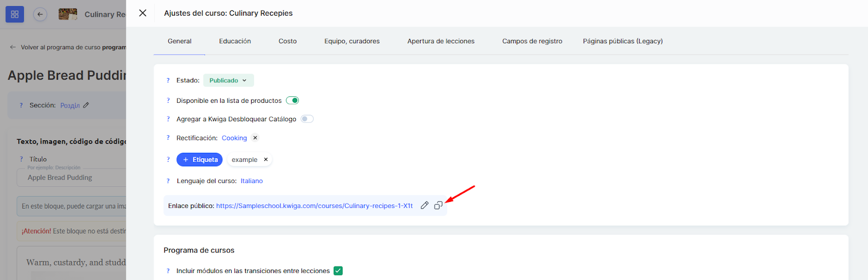The width and height of the screenshot is (868, 280).
Task: Enable Agregar a Kwiga Desbloquear Catálogo switch
Action: [307, 119]
